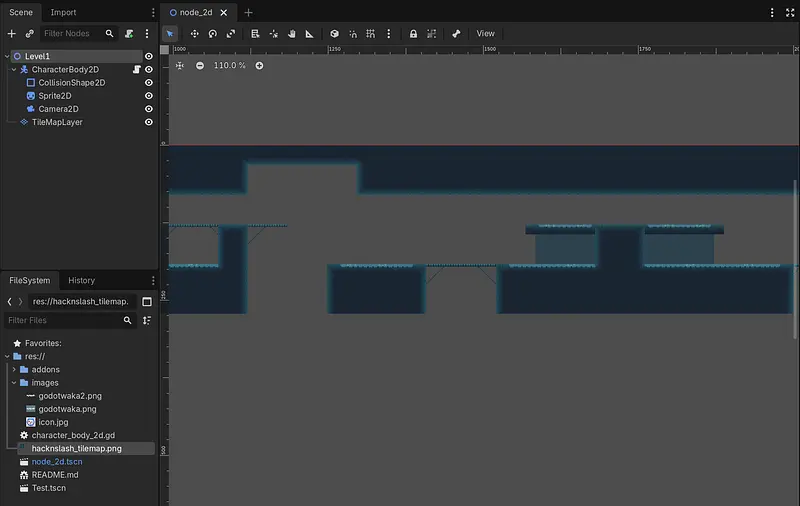
Task: Open the History tab
Action: coord(81,281)
